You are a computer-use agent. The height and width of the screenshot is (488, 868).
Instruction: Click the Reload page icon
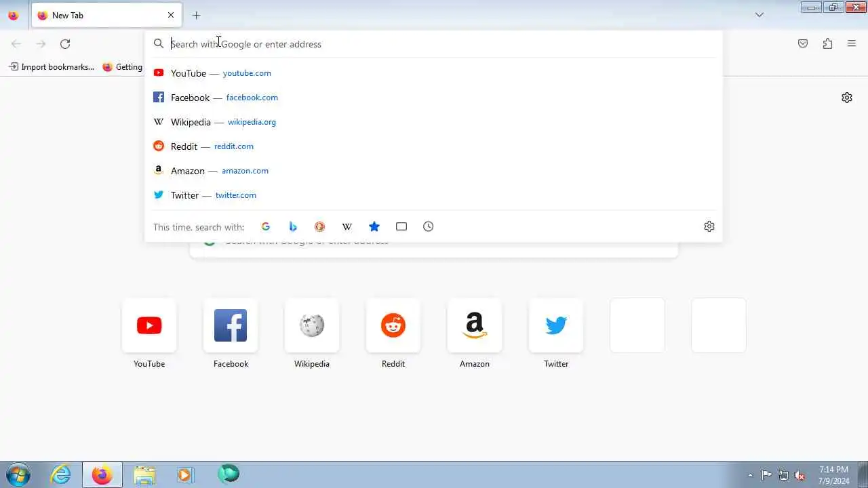[65, 44]
